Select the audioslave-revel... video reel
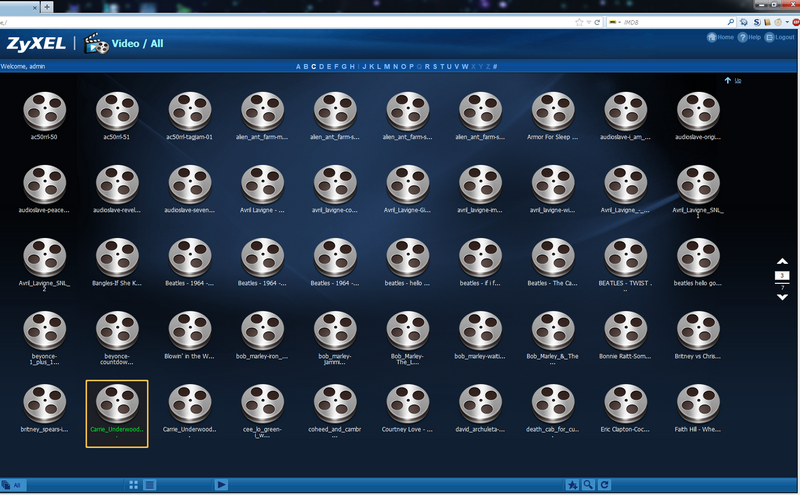The width and height of the screenshot is (800, 495). click(x=117, y=189)
